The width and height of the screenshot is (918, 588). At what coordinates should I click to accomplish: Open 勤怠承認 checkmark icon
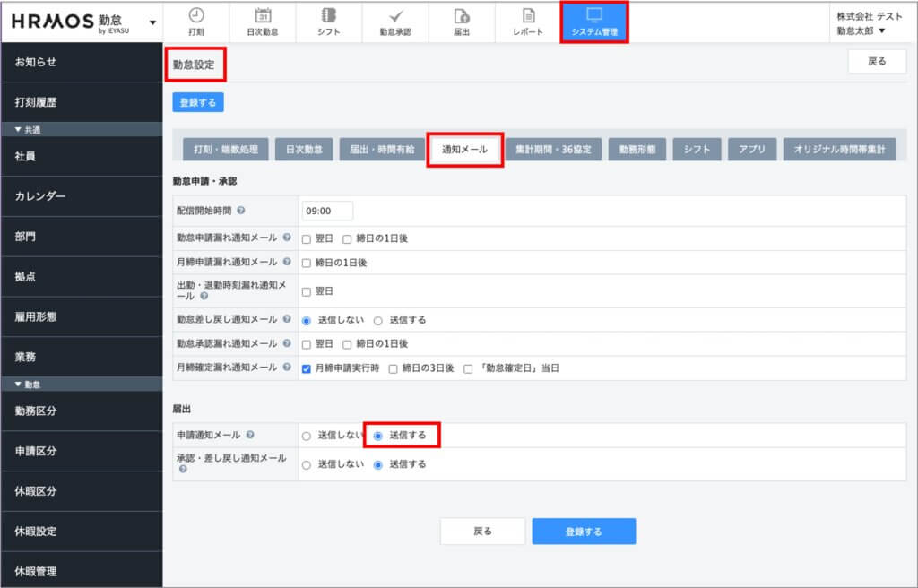pos(395,15)
